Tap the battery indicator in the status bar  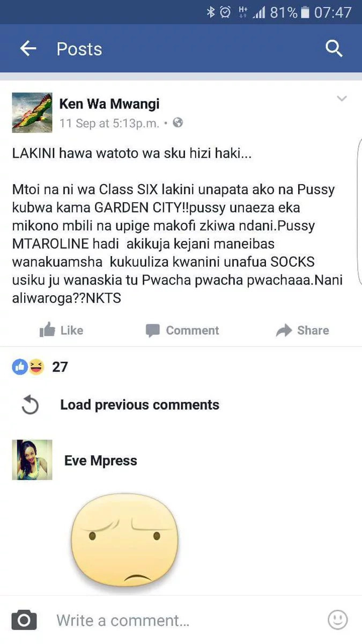305,12
